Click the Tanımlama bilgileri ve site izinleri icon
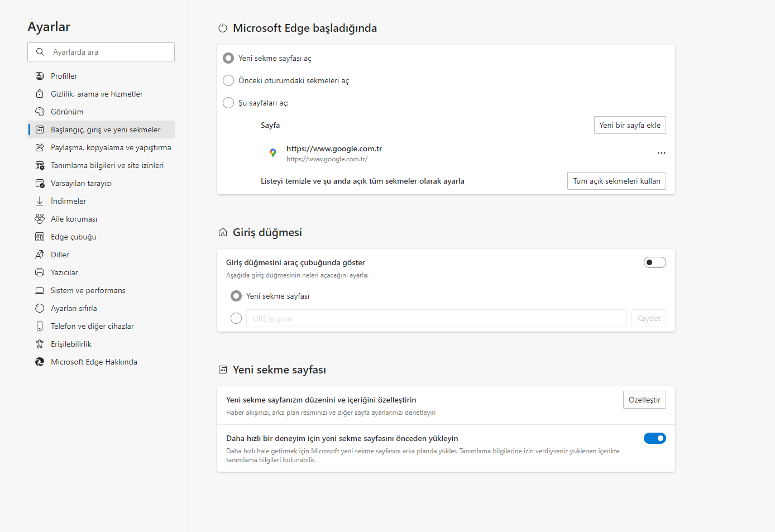This screenshot has width=775, height=532. pyautogui.click(x=40, y=165)
